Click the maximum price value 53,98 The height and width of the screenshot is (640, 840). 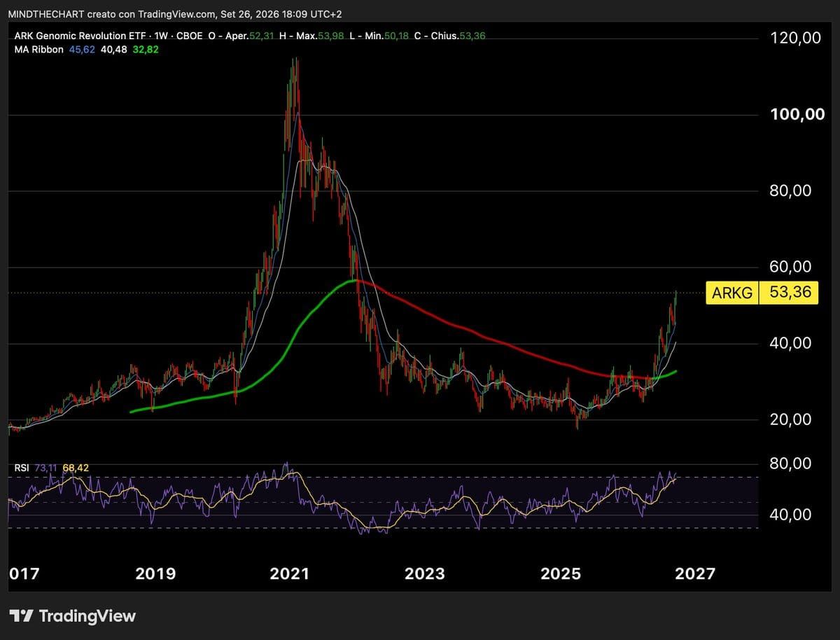click(x=331, y=36)
